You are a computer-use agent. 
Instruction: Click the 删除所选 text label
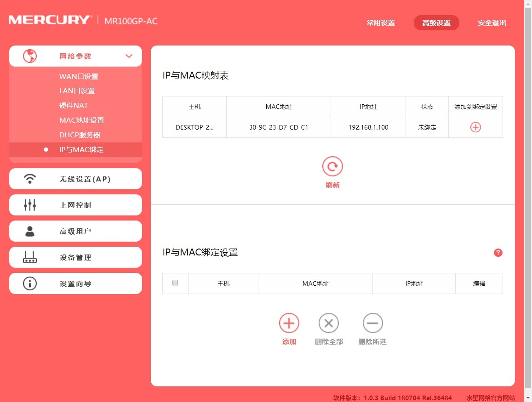(372, 342)
